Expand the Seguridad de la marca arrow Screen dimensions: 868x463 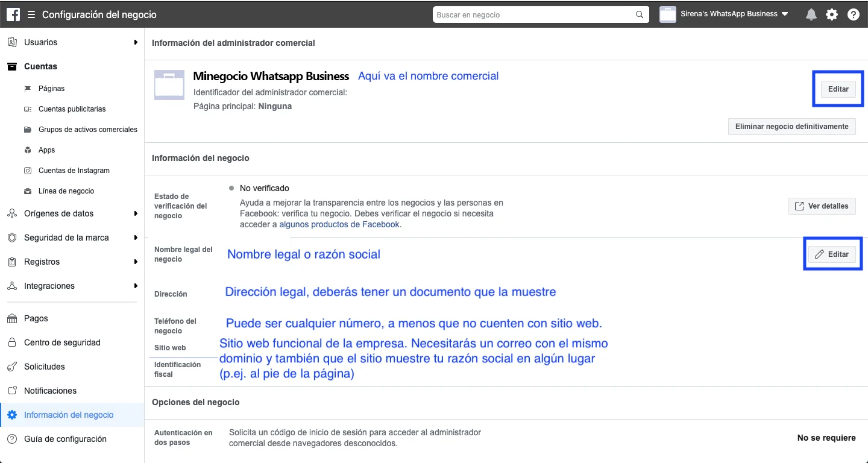136,238
